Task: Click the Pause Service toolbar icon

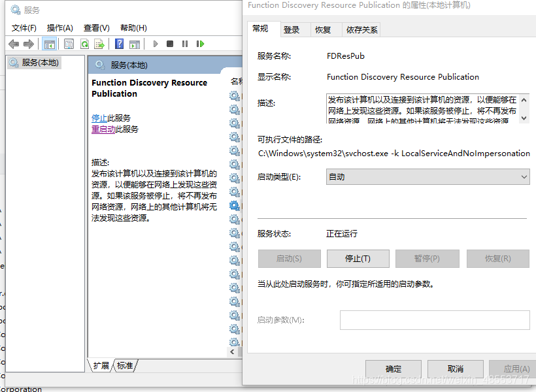Action: [185, 44]
